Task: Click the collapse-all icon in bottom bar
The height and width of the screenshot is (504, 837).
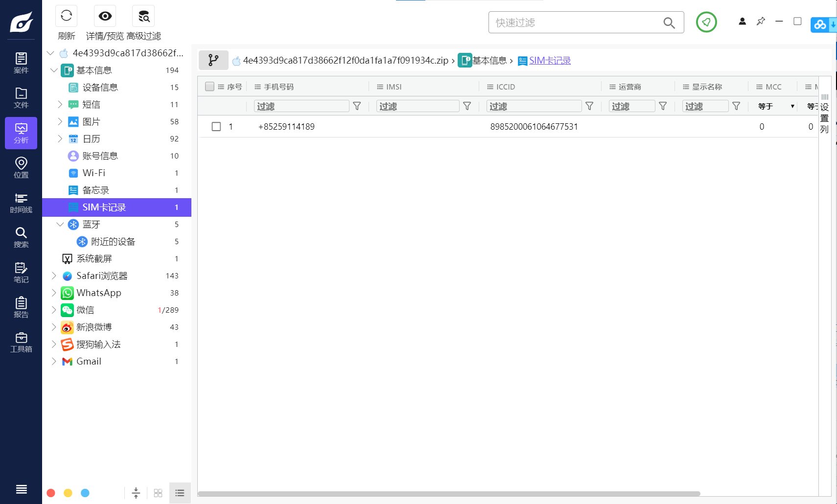Action: coord(136,493)
